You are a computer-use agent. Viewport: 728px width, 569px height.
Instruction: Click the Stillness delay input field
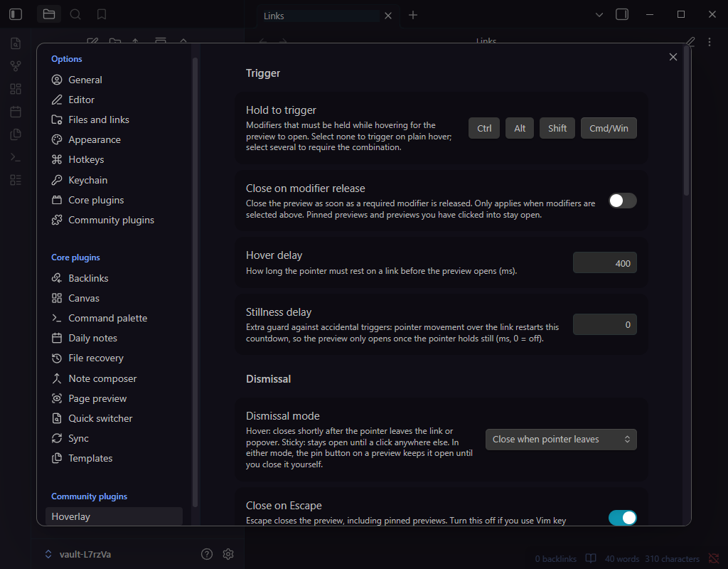[604, 324]
